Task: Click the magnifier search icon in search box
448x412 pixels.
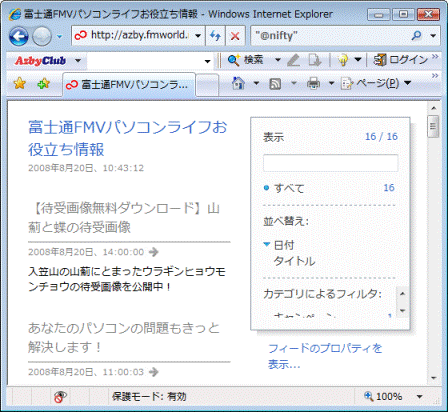Action: click(x=416, y=35)
